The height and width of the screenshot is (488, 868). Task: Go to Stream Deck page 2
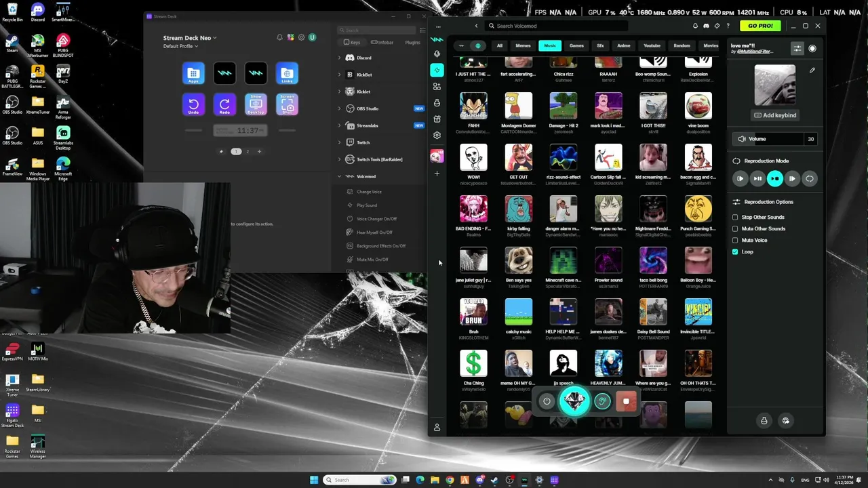click(x=248, y=151)
